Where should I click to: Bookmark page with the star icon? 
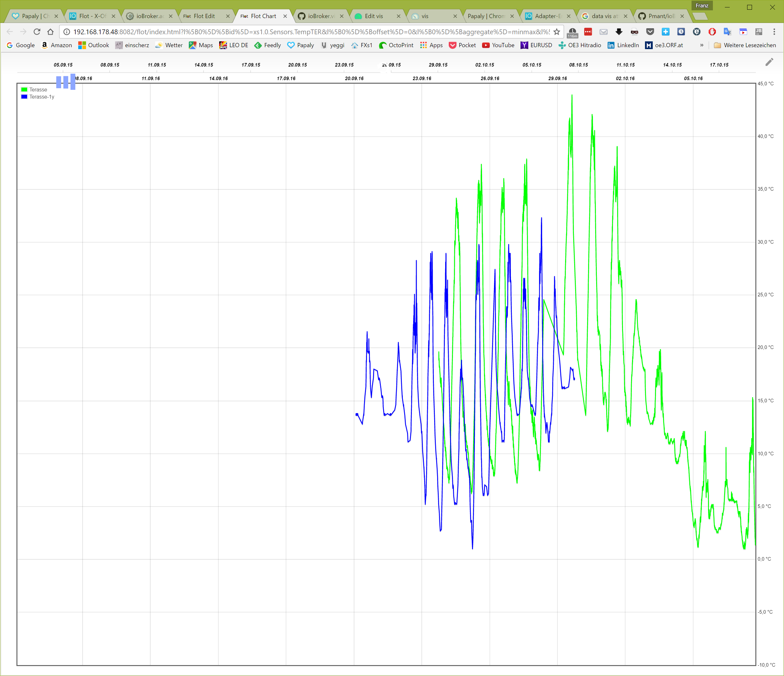click(x=557, y=32)
